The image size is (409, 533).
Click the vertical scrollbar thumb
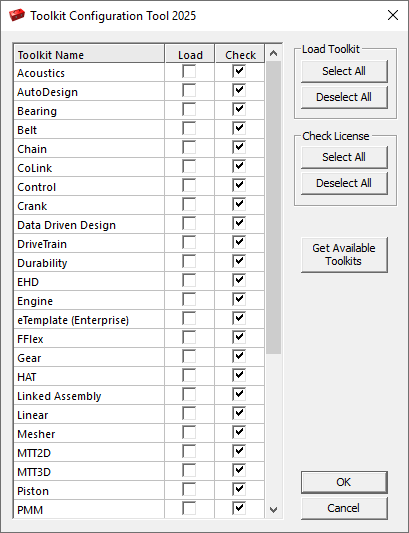point(273,208)
